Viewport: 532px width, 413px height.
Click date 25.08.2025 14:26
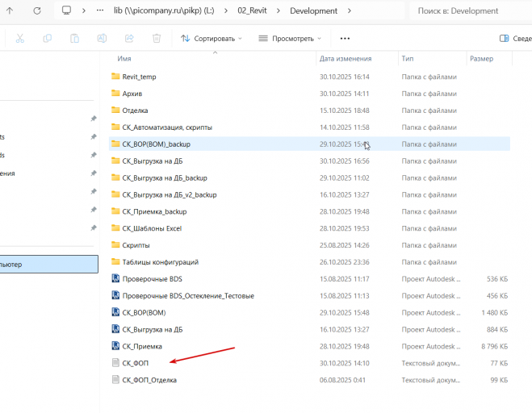(345, 245)
